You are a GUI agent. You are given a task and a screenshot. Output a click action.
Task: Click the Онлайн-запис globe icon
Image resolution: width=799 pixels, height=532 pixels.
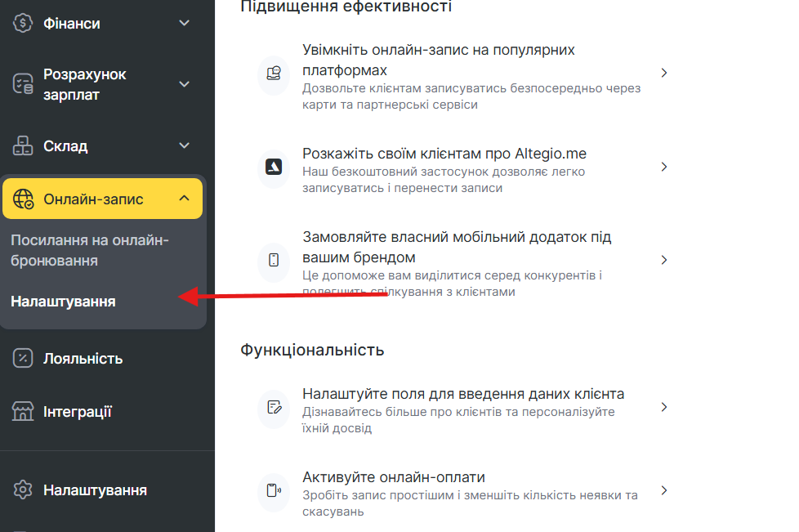[24, 199]
